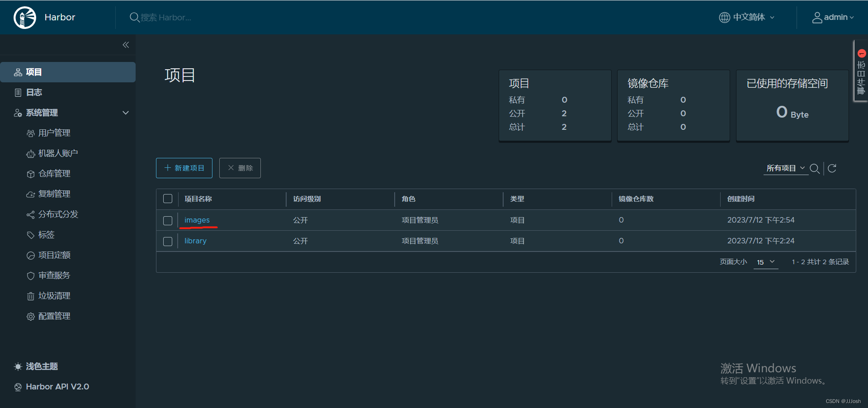The image size is (868, 408).
Task: Check the images project checkbox
Action: coord(168,220)
